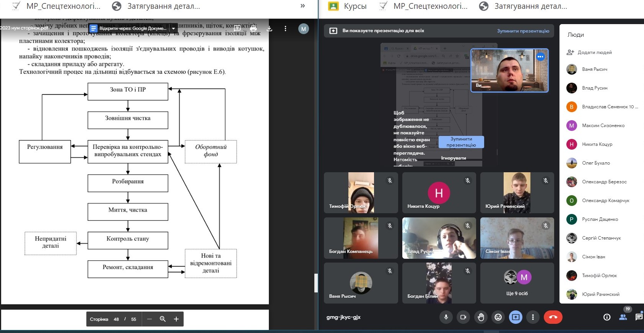The width and height of the screenshot is (644, 333).
Task: Click the meeting code gmg-jkyc-gjx
Action: tap(343, 317)
